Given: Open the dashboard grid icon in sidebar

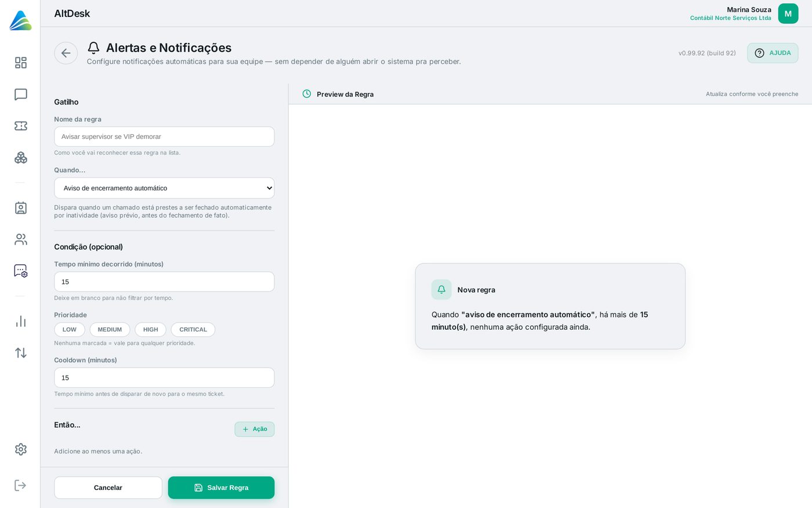Looking at the screenshot, I should click(21, 63).
